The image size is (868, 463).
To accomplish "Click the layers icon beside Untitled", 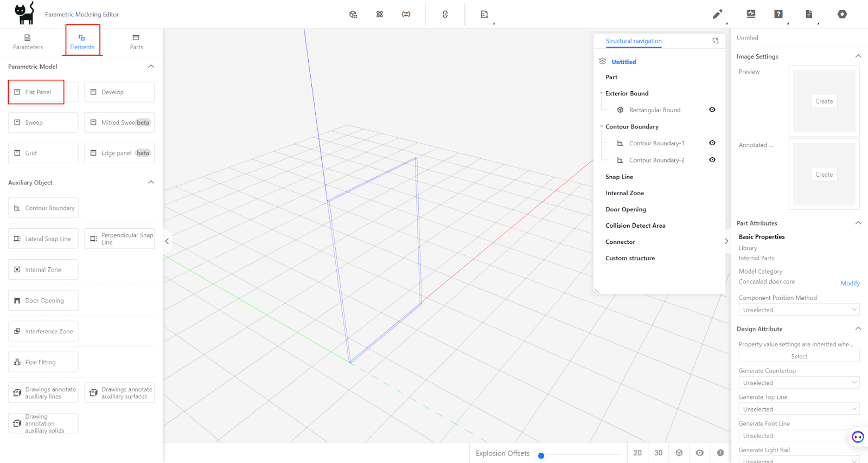I will pos(602,61).
